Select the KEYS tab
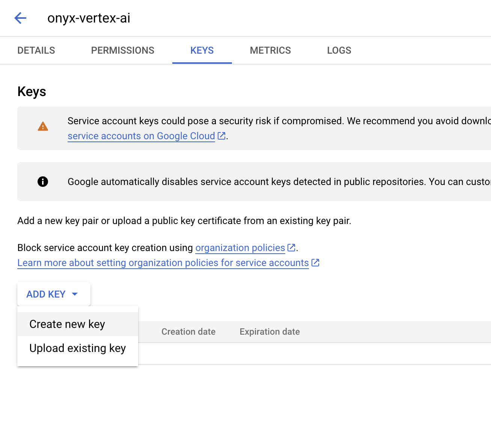This screenshot has height=448, width=491. point(202,50)
